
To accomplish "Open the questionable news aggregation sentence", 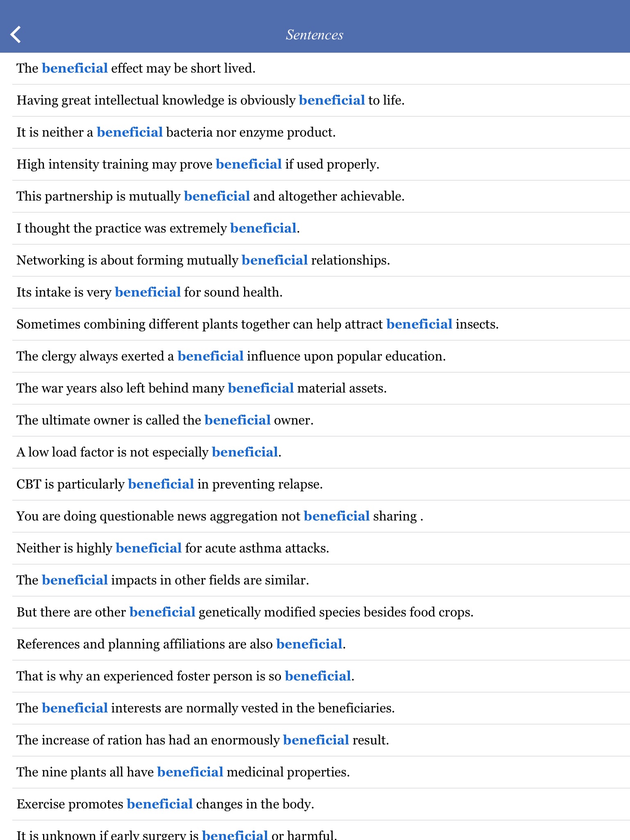I will pos(219,516).
